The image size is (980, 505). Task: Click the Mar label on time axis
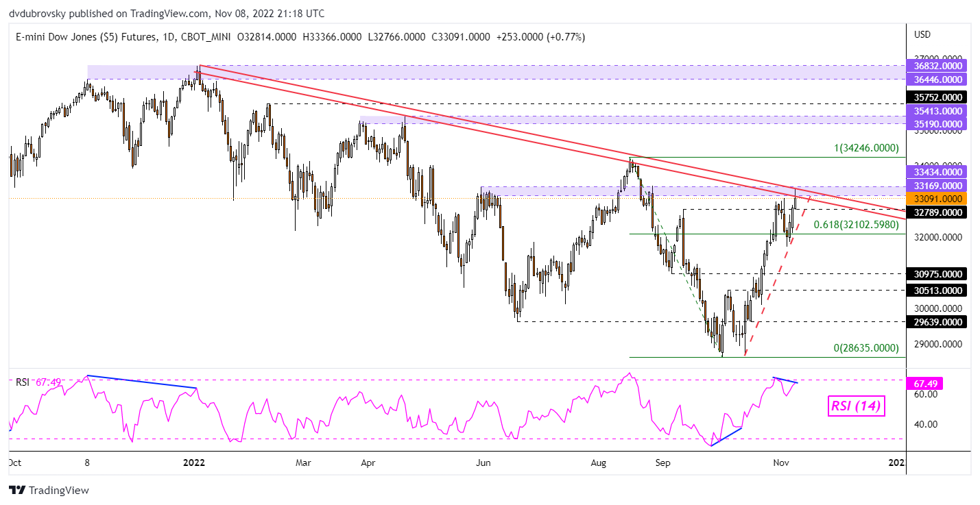(x=302, y=463)
